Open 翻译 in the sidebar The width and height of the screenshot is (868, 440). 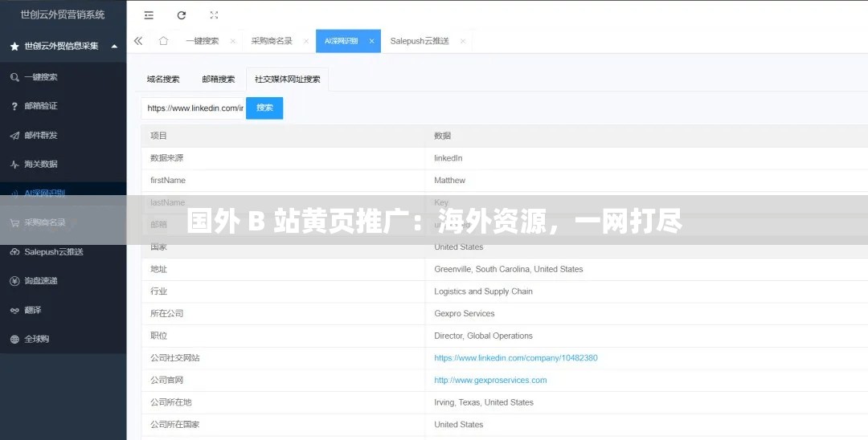coord(33,310)
